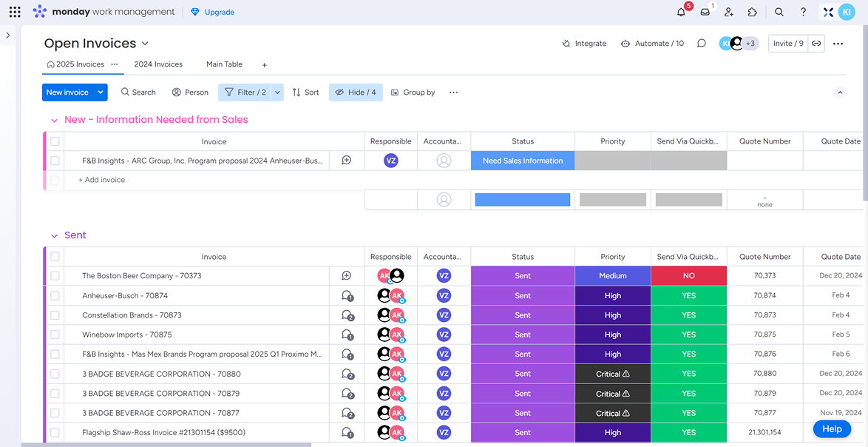Select the Boston Beer Company row checkbox
The width and height of the screenshot is (868, 447).
tap(55, 276)
